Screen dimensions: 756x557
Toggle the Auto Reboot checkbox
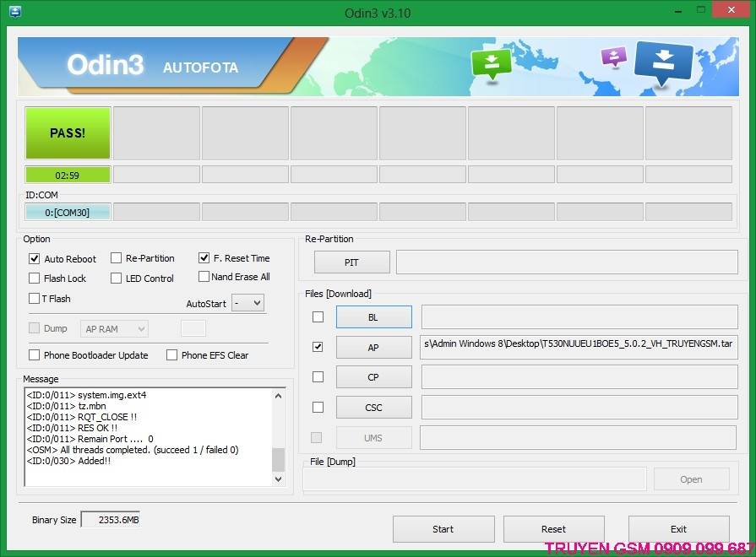[35, 259]
